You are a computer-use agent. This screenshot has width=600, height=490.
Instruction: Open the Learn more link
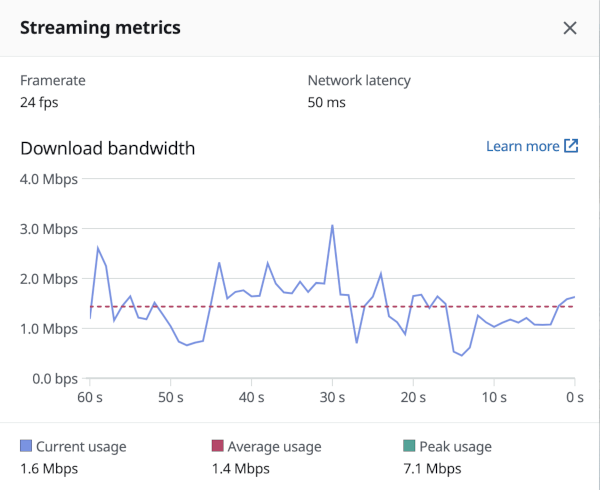[x=522, y=147]
